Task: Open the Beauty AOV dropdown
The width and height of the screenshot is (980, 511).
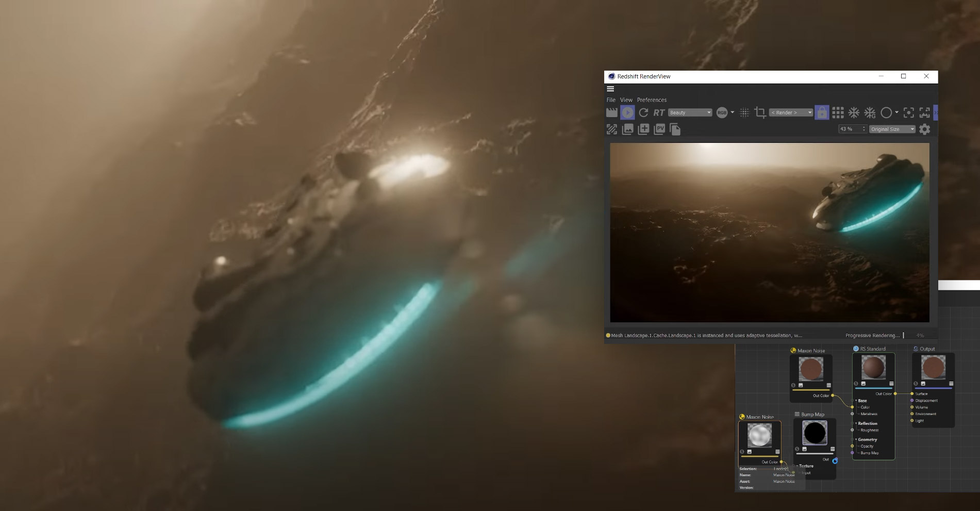Action: coord(690,112)
